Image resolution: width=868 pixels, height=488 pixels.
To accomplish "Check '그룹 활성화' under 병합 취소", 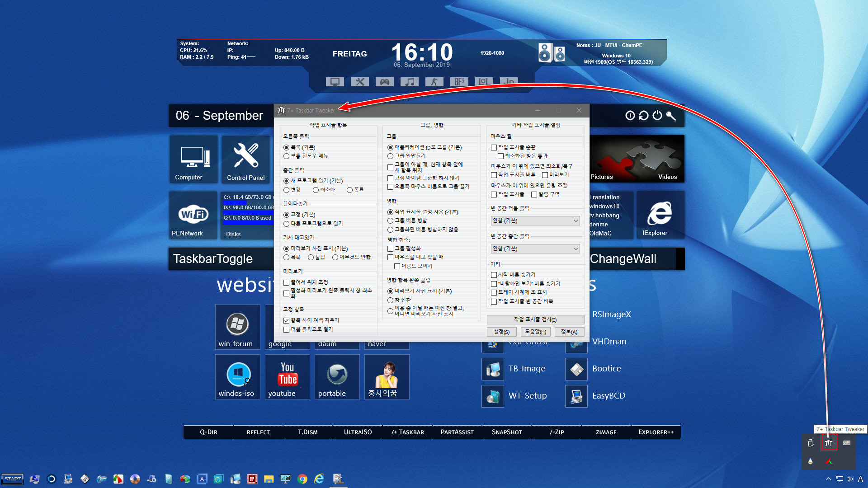I will tap(390, 249).
